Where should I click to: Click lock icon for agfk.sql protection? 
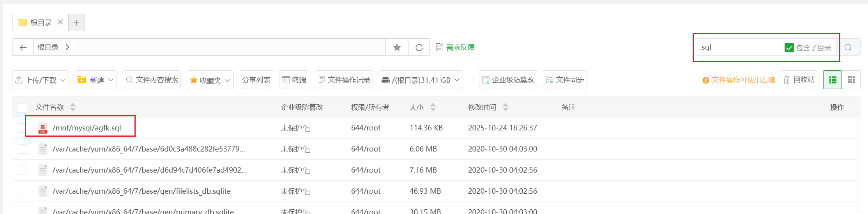tap(307, 128)
